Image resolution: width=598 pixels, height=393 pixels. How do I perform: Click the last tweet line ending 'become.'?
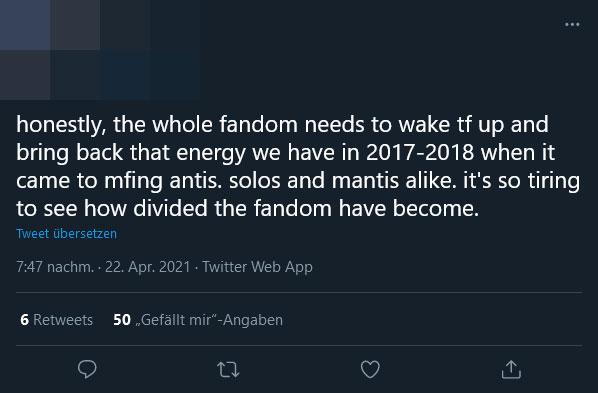point(248,209)
